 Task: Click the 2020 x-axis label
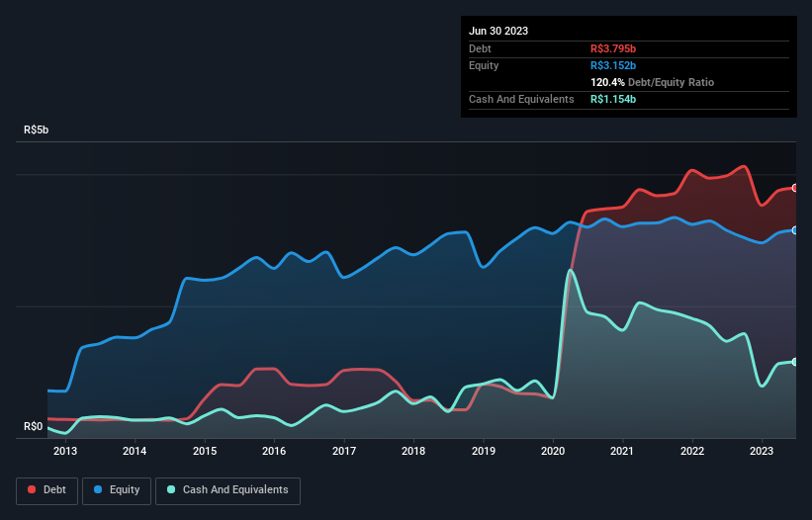pyautogui.click(x=553, y=452)
